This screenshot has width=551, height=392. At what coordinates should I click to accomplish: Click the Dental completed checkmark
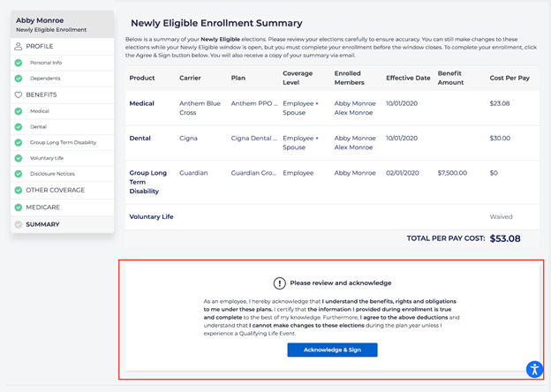click(19, 127)
